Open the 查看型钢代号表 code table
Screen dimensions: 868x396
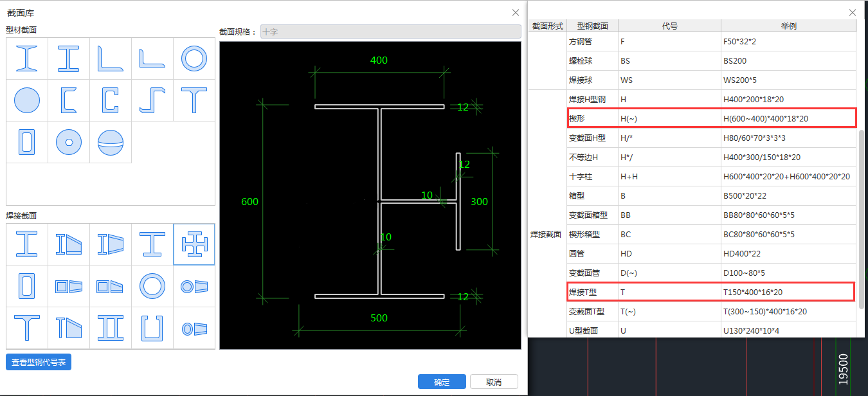[x=39, y=362]
